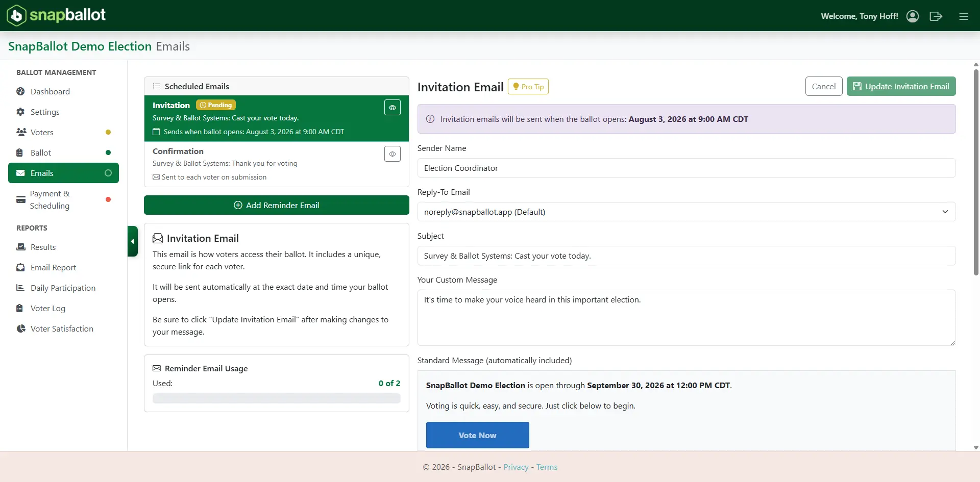Image resolution: width=980 pixels, height=482 pixels.
Task: Click the Email Report icon
Action: [20, 267]
